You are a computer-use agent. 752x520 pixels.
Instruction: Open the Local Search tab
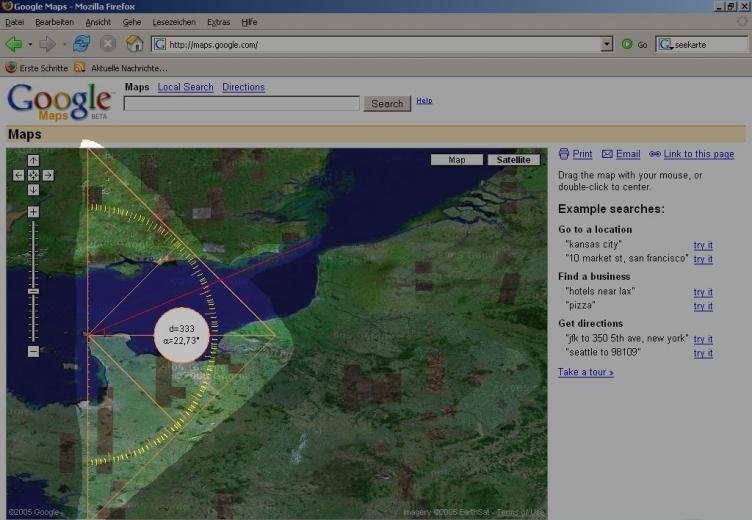point(185,87)
